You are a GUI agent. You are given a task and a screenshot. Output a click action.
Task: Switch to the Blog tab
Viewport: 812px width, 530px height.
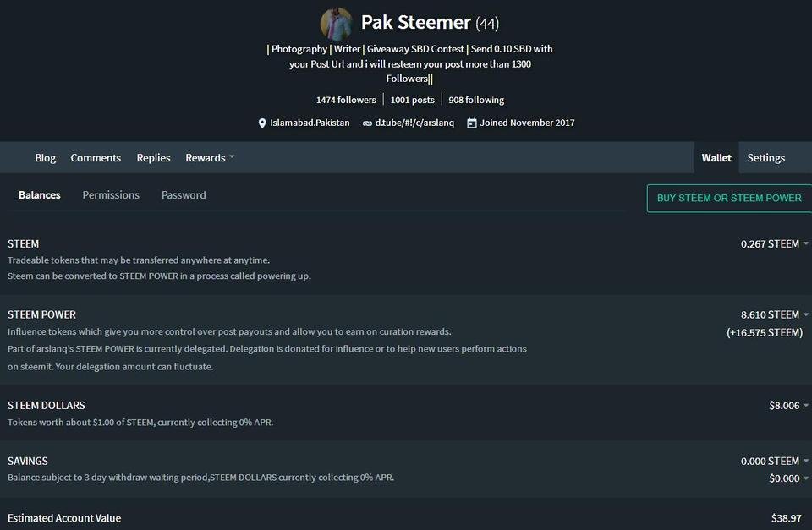(x=45, y=157)
